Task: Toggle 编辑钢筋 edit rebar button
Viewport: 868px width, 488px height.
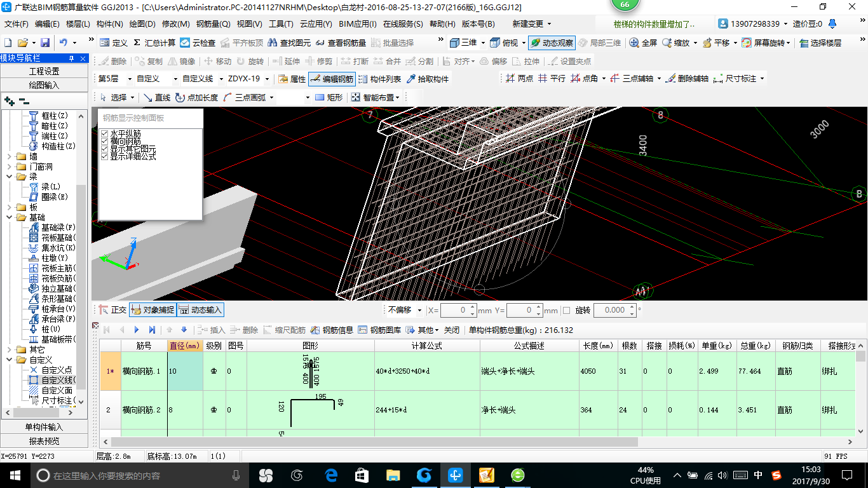Action: point(331,79)
